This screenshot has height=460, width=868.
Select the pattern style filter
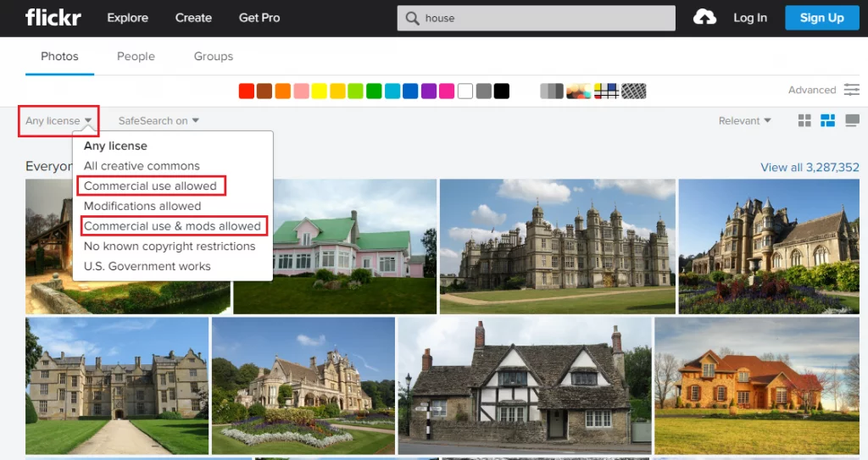[634, 91]
